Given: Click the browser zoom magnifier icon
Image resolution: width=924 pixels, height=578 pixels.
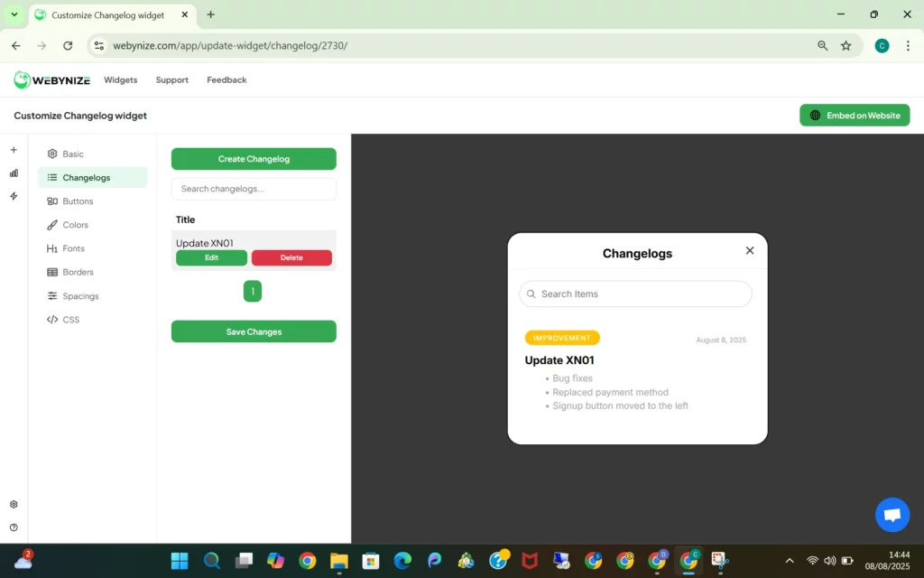Looking at the screenshot, I should click(823, 45).
